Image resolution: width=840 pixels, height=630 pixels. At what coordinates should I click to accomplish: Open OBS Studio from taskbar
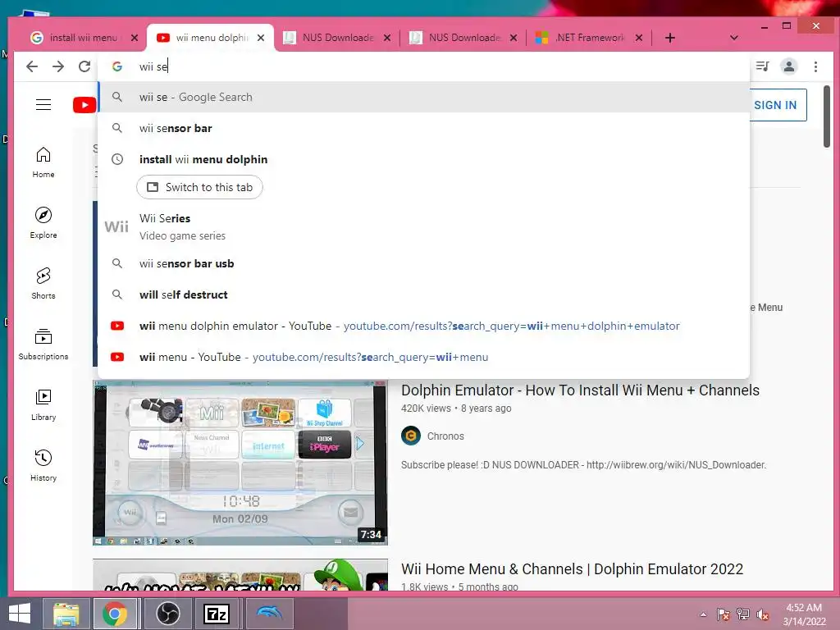click(x=167, y=614)
